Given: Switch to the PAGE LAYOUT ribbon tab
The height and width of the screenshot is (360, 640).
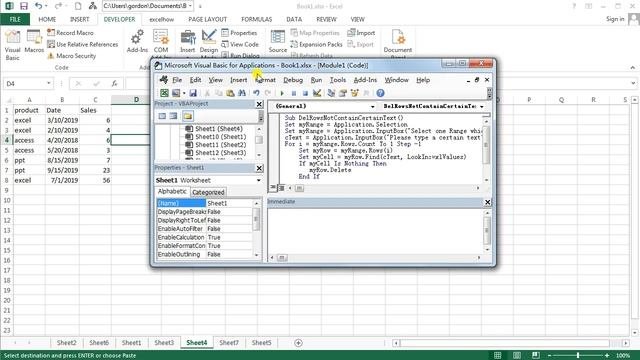Looking at the screenshot, I should [207, 19].
